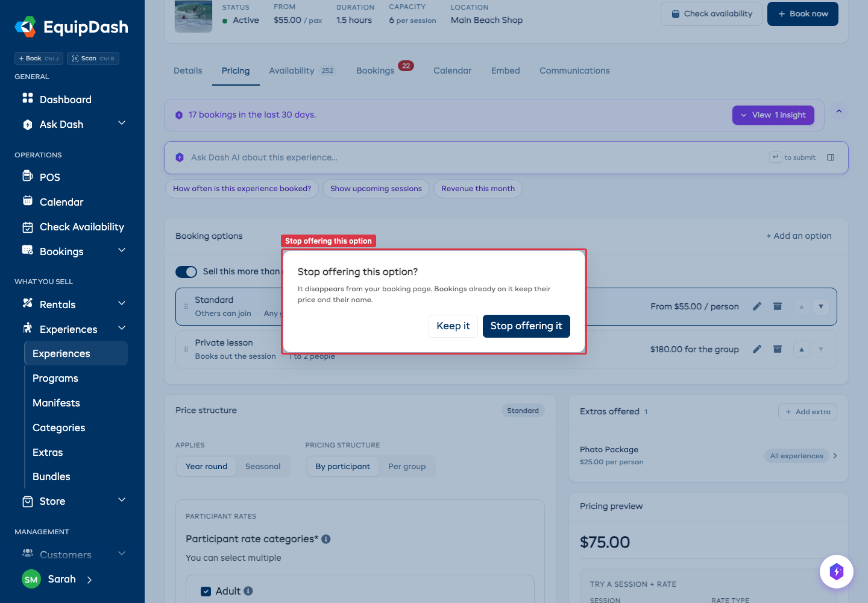Screen dimensions: 868x603
Task: Collapse the insights panel chevron
Action: (x=839, y=112)
